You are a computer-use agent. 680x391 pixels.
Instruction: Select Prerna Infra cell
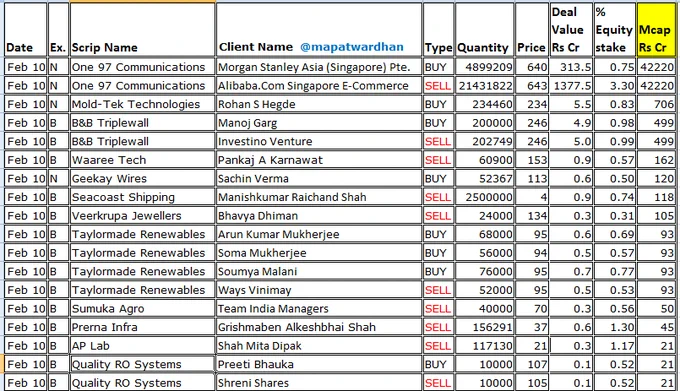(x=142, y=328)
